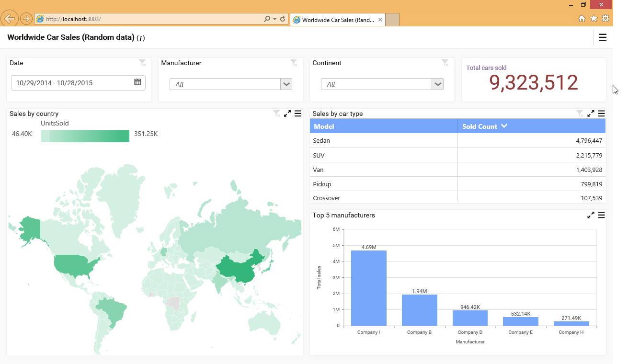Maximize the Sales by car type grid

click(591, 114)
